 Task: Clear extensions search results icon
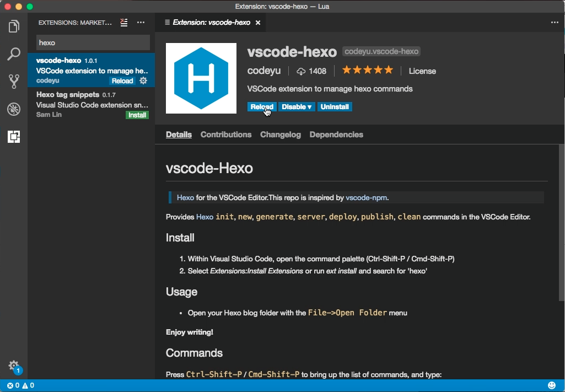[124, 23]
